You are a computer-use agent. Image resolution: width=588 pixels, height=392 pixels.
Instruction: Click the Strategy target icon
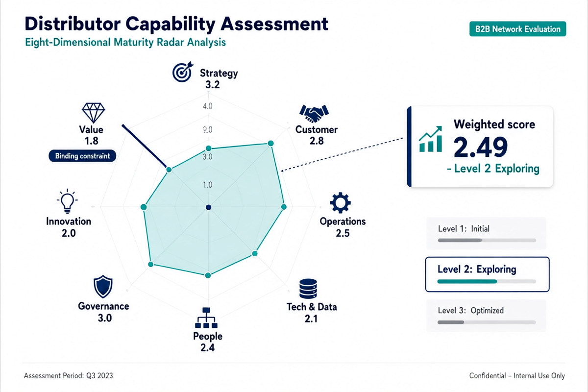coord(182,73)
